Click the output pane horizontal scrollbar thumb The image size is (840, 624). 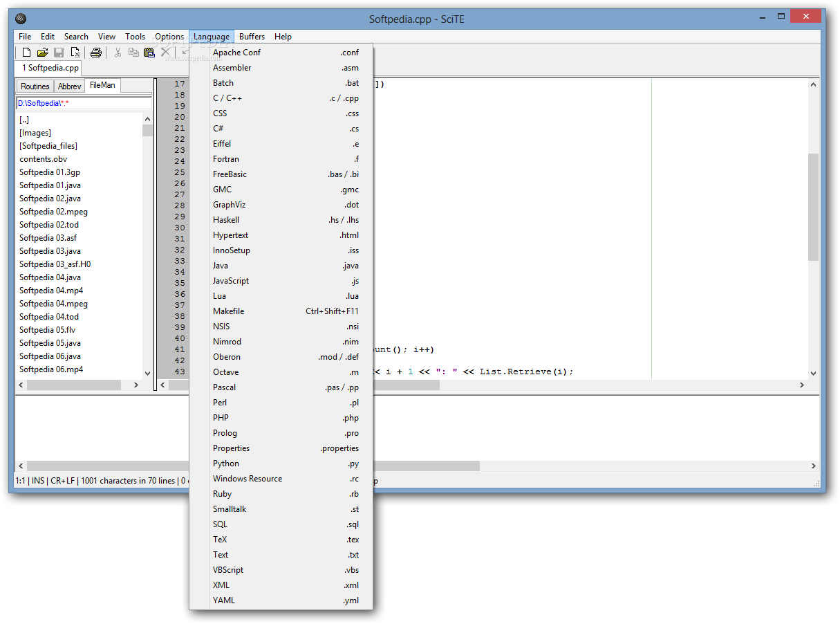point(253,466)
